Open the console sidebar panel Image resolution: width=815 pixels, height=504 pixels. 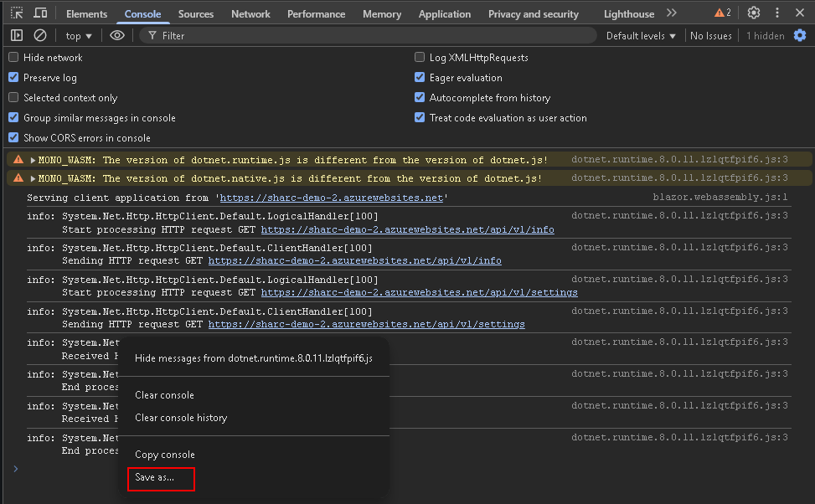click(17, 35)
